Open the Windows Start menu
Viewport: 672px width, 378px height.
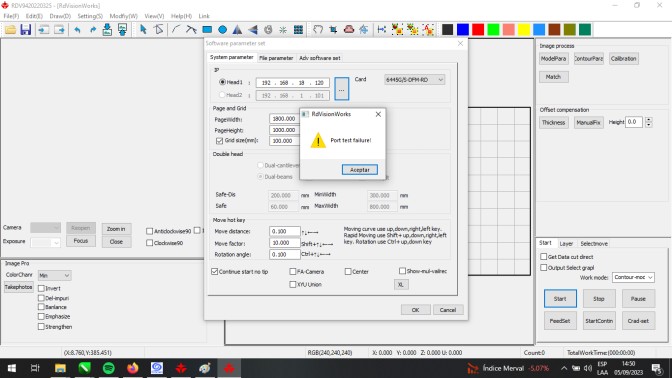tap(12, 368)
